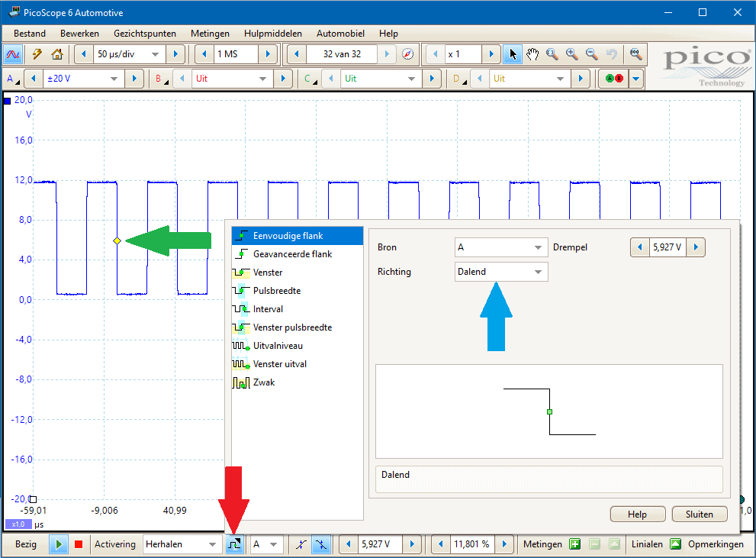Screen dimensions: 756x558
Task: Select Uitvalniveau trigger type
Action: click(x=297, y=346)
